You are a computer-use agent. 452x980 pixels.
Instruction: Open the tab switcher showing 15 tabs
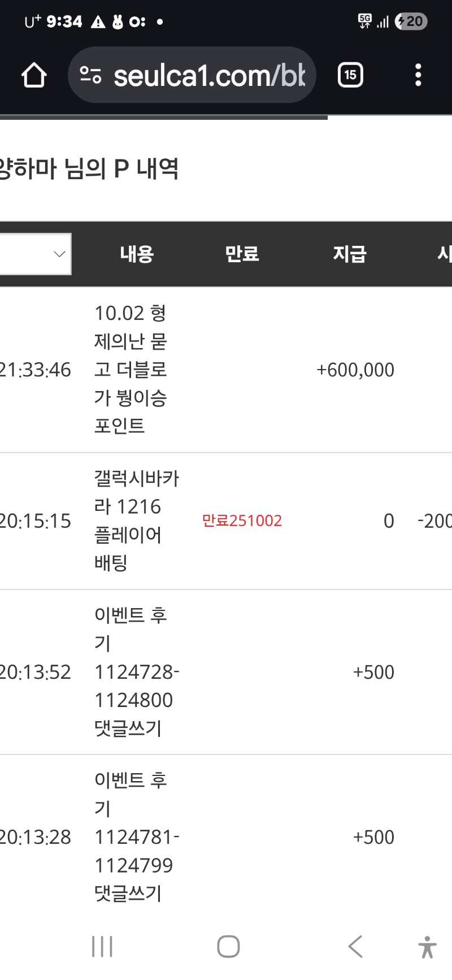(x=350, y=75)
